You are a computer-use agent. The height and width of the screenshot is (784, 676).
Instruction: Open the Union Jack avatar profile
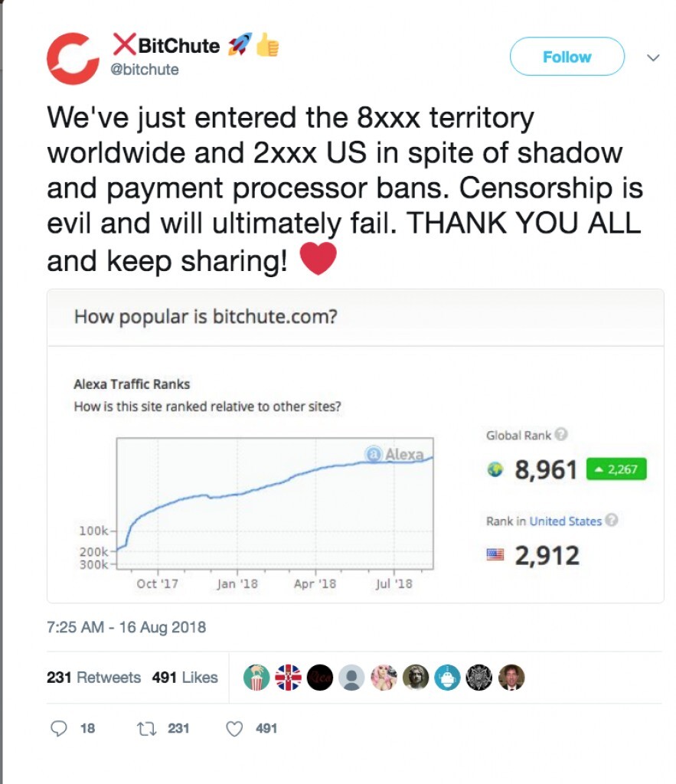click(x=288, y=677)
